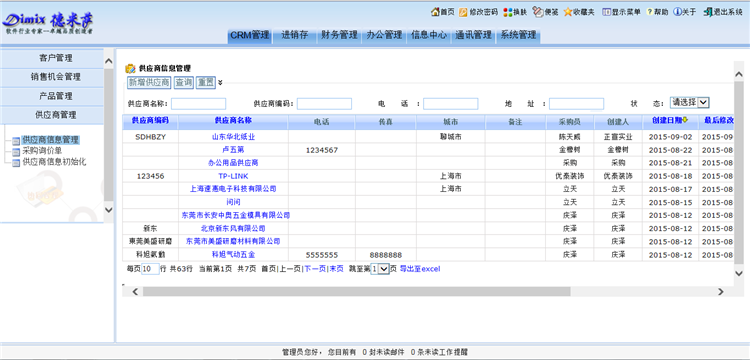
Task: Expand the » more search options
Action: click(x=220, y=82)
